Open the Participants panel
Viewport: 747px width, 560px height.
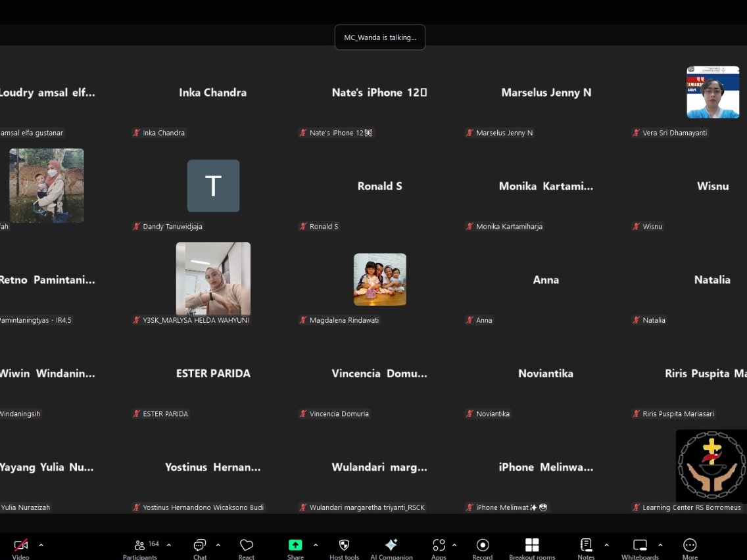click(x=140, y=546)
